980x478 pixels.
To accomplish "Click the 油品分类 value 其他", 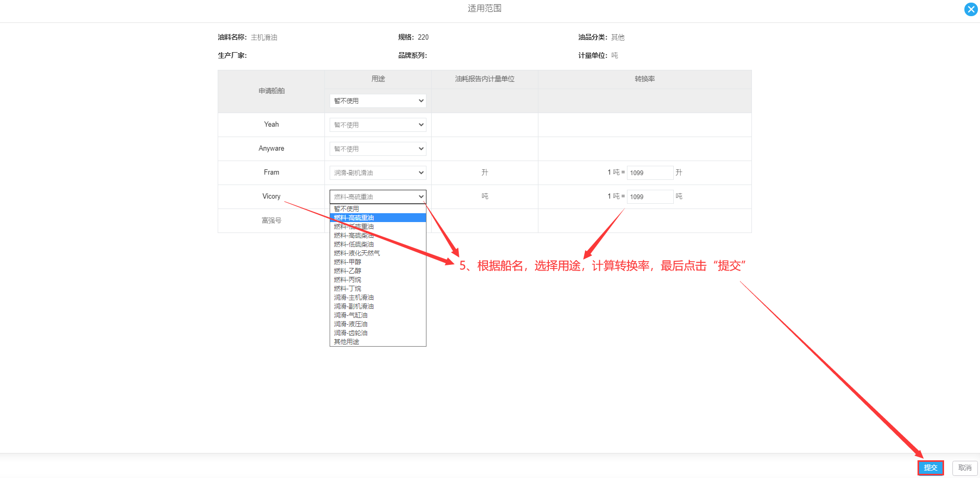I will (618, 37).
